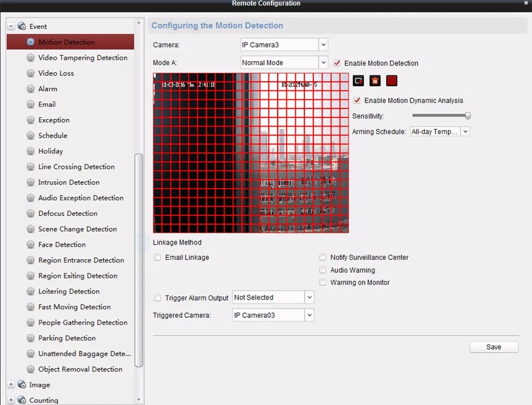This screenshot has height=405, width=532.
Task: Click the sidebar vertical scrollbar thumb
Action: tap(138, 260)
